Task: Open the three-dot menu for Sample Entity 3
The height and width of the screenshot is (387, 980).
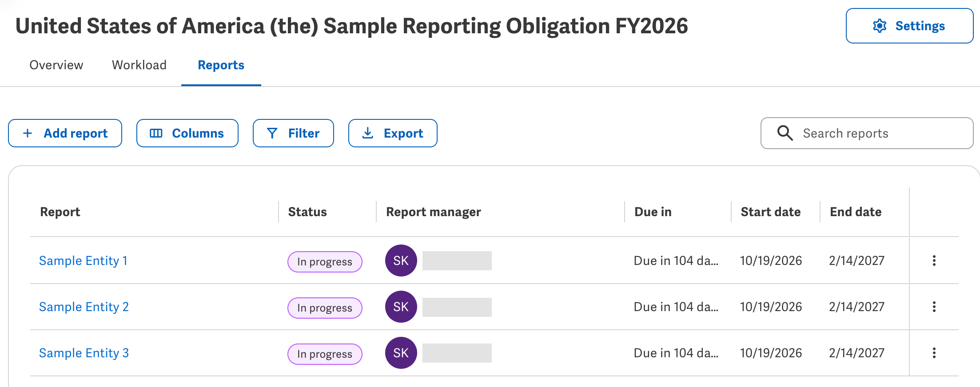Action: 934,353
